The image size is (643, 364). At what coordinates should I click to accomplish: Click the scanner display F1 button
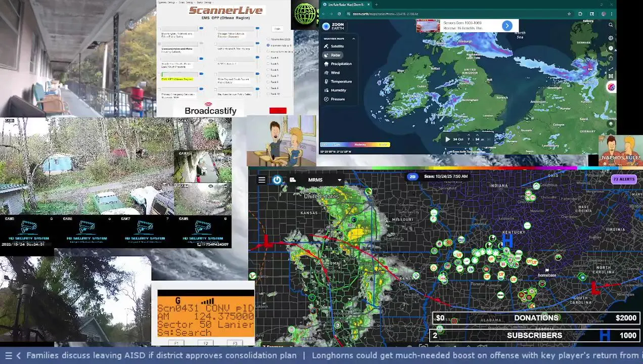(x=176, y=343)
